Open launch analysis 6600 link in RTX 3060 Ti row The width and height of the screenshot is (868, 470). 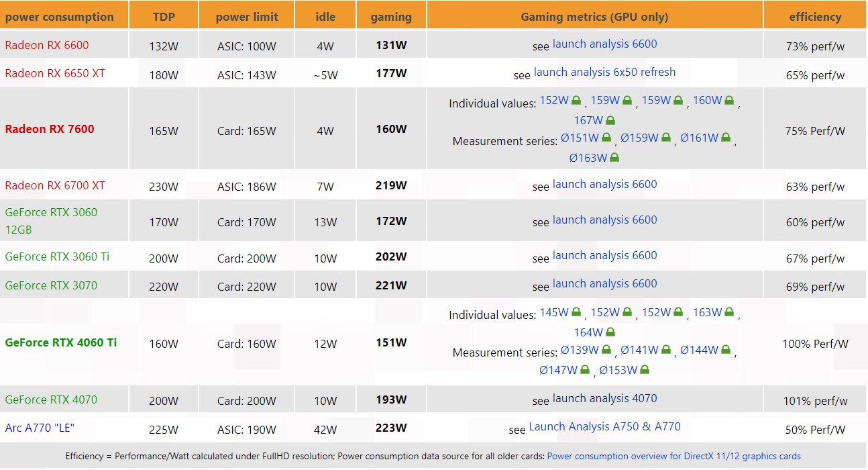tap(604, 256)
